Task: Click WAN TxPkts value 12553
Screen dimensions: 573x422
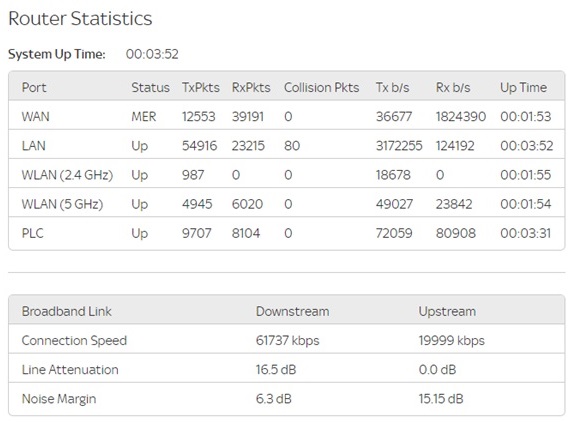Action: click(198, 117)
